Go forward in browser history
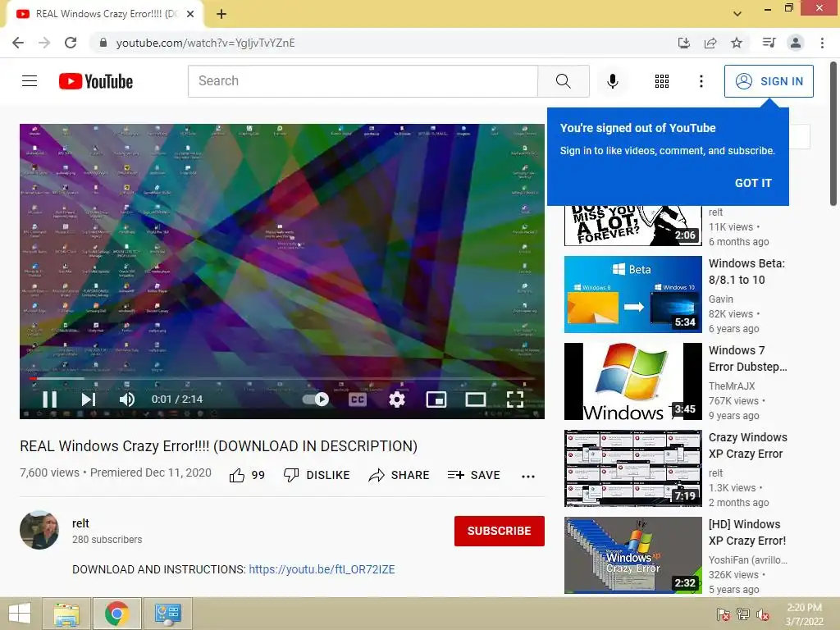This screenshot has height=630, width=840. 44,43
